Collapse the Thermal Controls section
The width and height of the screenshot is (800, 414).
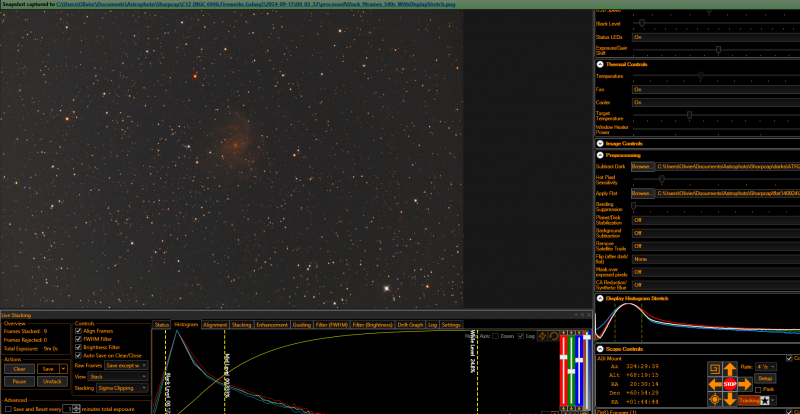[600, 64]
